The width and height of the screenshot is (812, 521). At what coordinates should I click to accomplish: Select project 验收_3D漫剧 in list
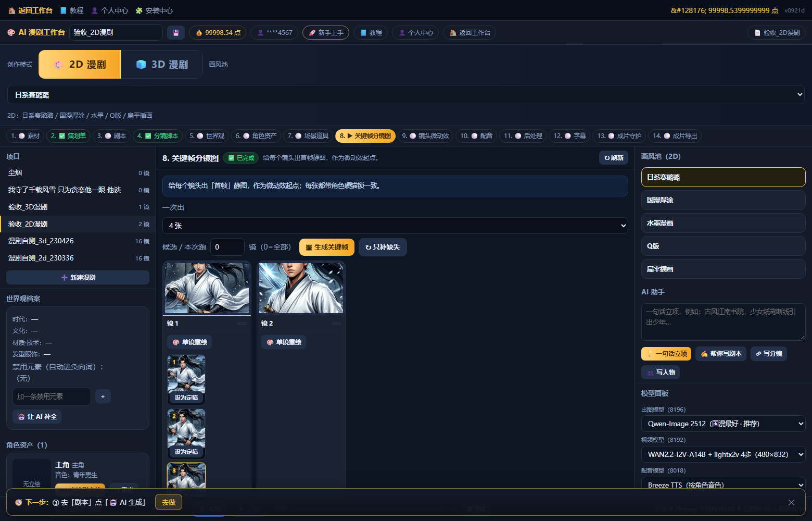click(78, 207)
